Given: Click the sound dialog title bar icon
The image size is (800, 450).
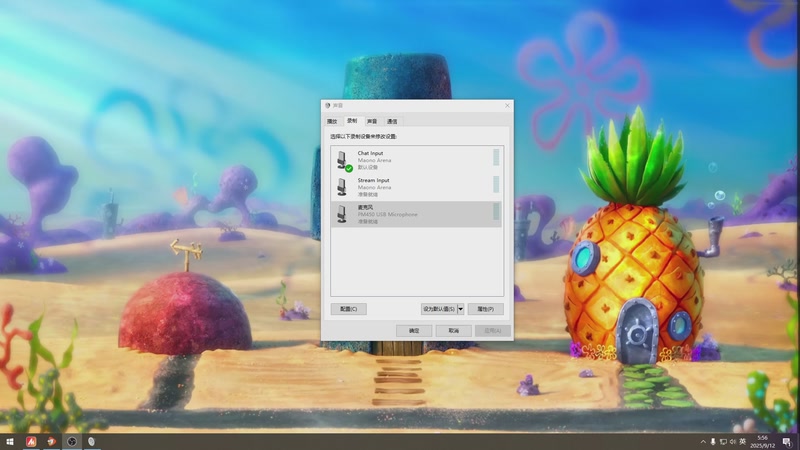Looking at the screenshot, I should pyautogui.click(x=328, y=106).
